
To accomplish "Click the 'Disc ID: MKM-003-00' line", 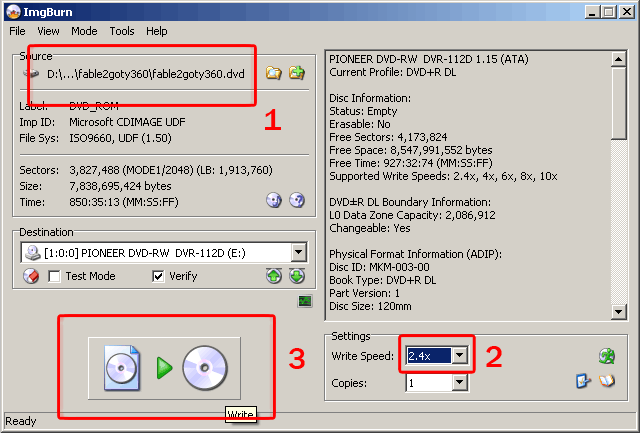I will point(379,267).
